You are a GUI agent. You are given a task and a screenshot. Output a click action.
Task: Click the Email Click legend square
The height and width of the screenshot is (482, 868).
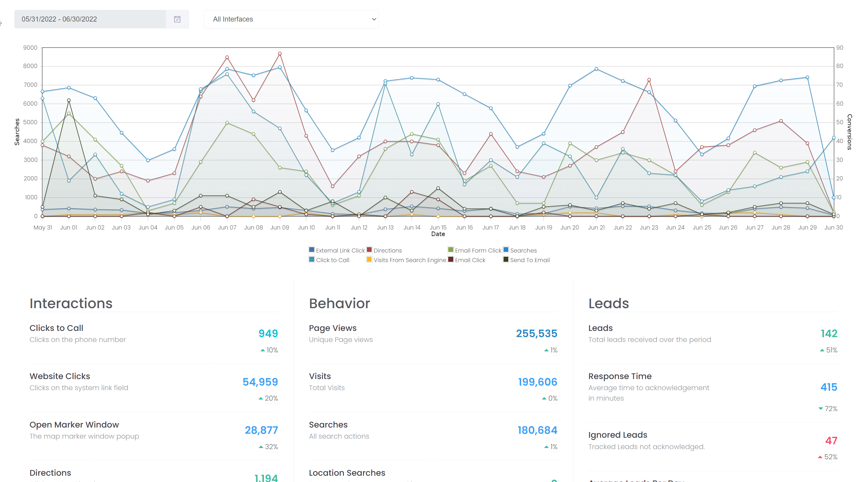coord(451,259)
